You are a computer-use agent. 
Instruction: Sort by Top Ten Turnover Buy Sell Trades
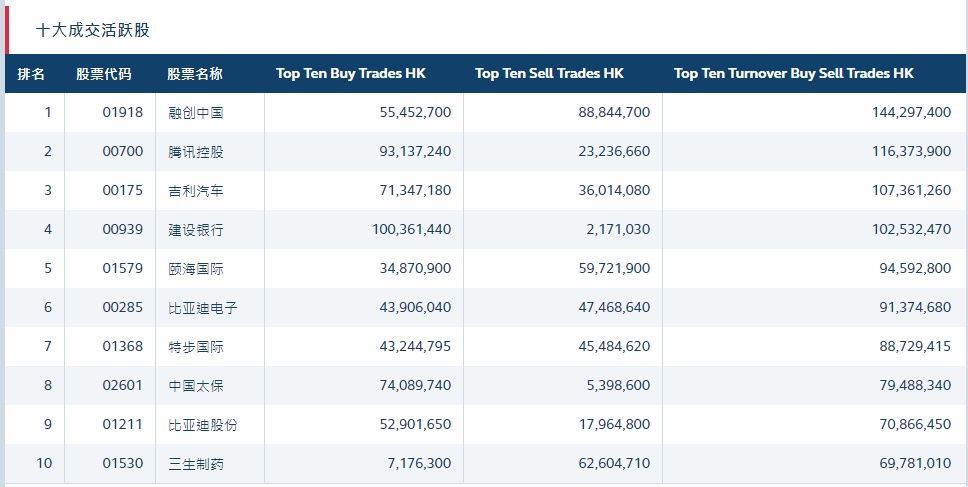[794, 74]
